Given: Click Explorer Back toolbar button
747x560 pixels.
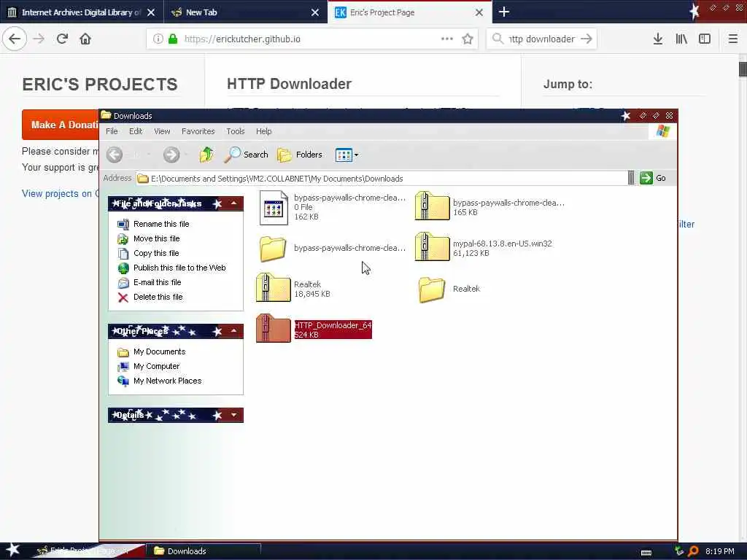Looking at the screenshot, I should click(x=115, y=155).
